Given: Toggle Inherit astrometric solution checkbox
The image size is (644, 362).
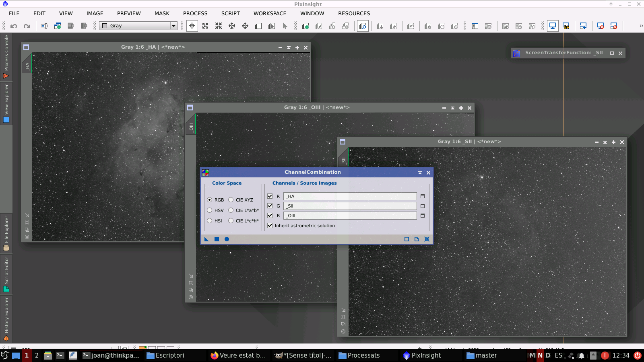Looking at the screenshot, I should (270, 226).
